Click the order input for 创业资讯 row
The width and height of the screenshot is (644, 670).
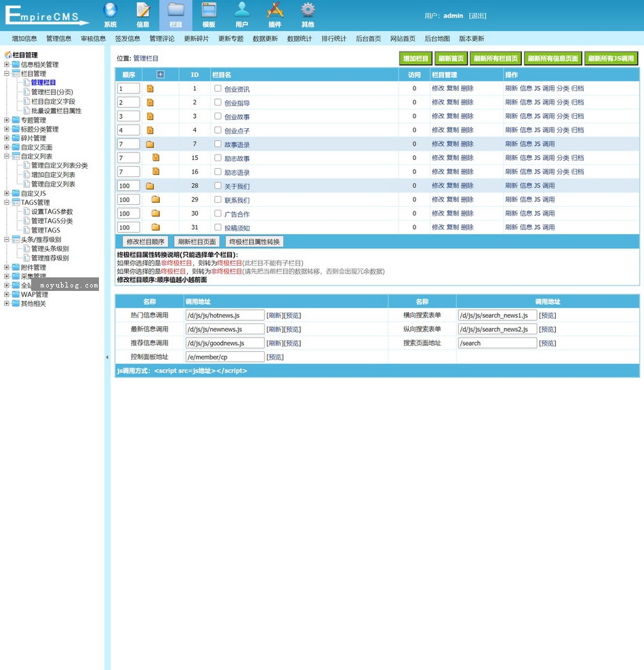[129, 88]
